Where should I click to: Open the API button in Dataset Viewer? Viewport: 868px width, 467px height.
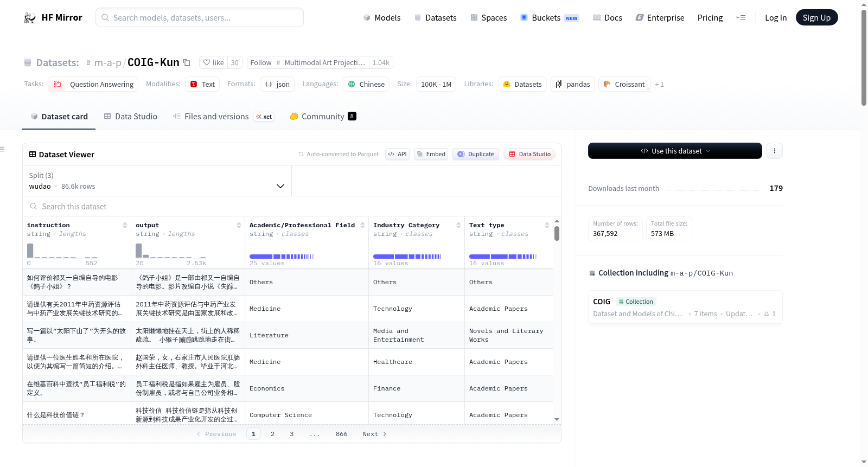coord(397,154)
